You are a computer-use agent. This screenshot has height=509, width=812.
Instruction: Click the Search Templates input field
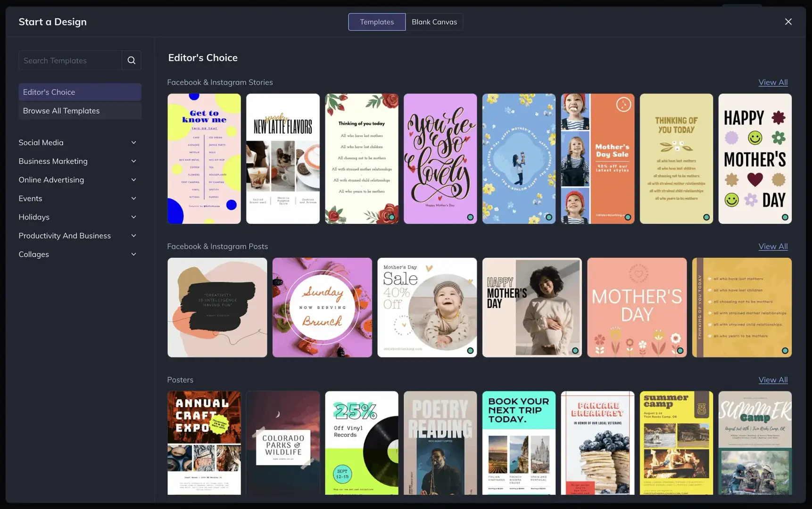[70, 60]
